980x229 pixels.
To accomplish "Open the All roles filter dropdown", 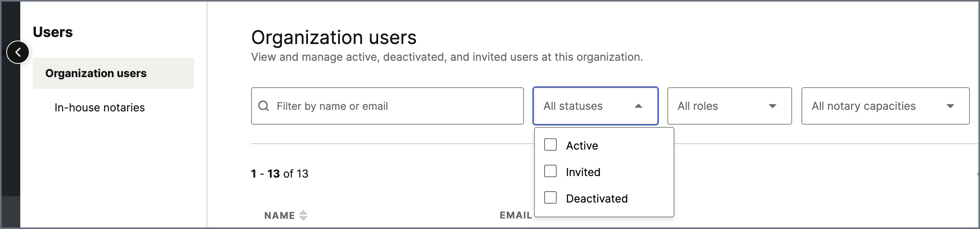I will pyautogui.click(x=729, y=106).
